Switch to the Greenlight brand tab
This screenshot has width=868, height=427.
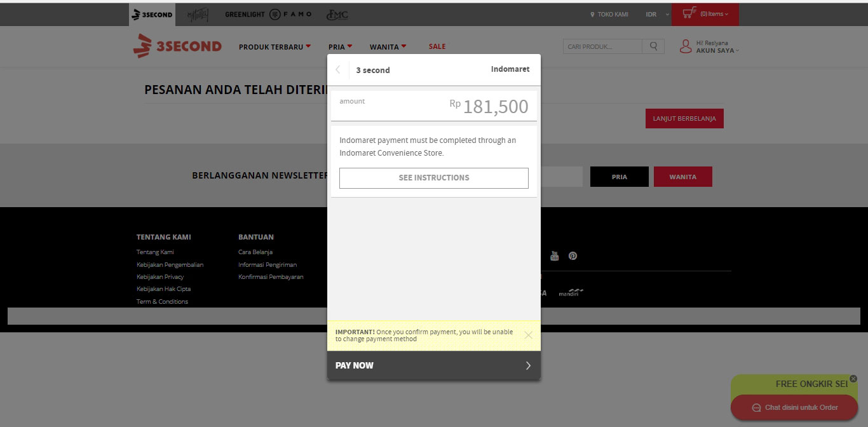coord(245,15)
